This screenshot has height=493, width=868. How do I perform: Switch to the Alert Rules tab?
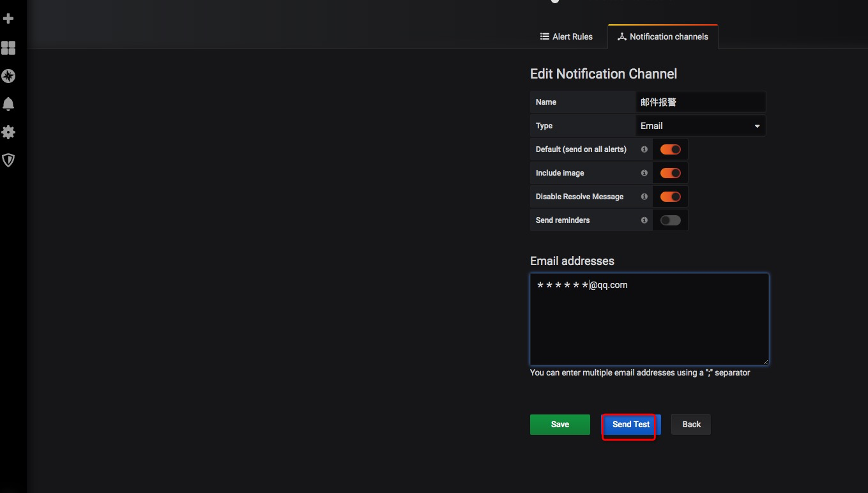(x=567, y=37)
